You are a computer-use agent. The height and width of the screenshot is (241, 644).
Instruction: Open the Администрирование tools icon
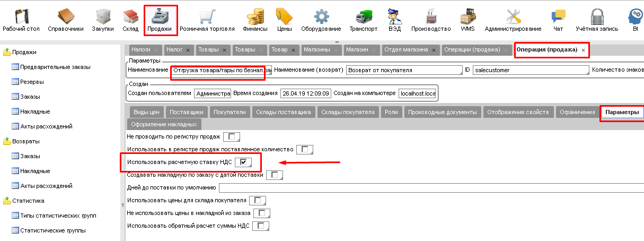[513, 16]
